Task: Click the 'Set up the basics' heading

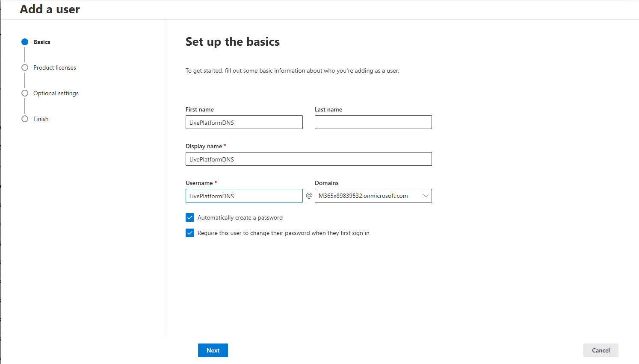Action: [233, 41]
